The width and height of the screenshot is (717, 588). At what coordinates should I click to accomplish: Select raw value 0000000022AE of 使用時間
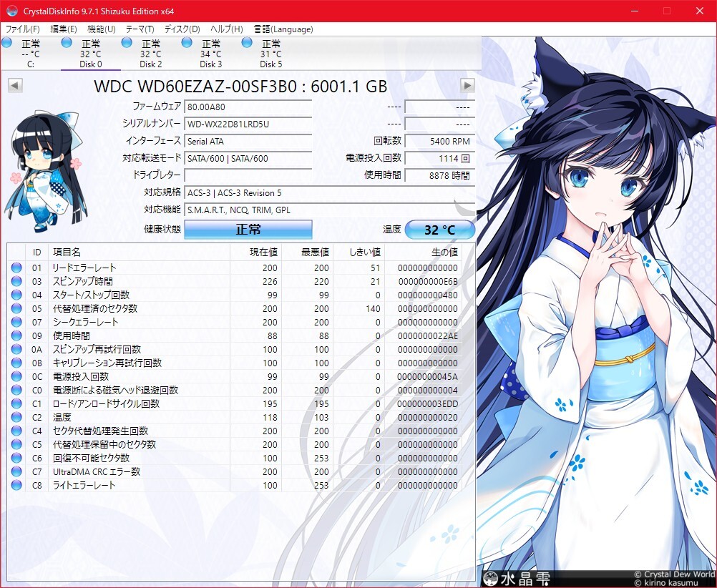427,335
